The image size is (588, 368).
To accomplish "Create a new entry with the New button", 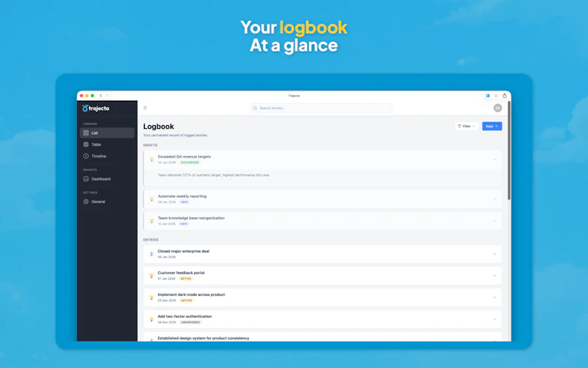I will pos(492,127).
